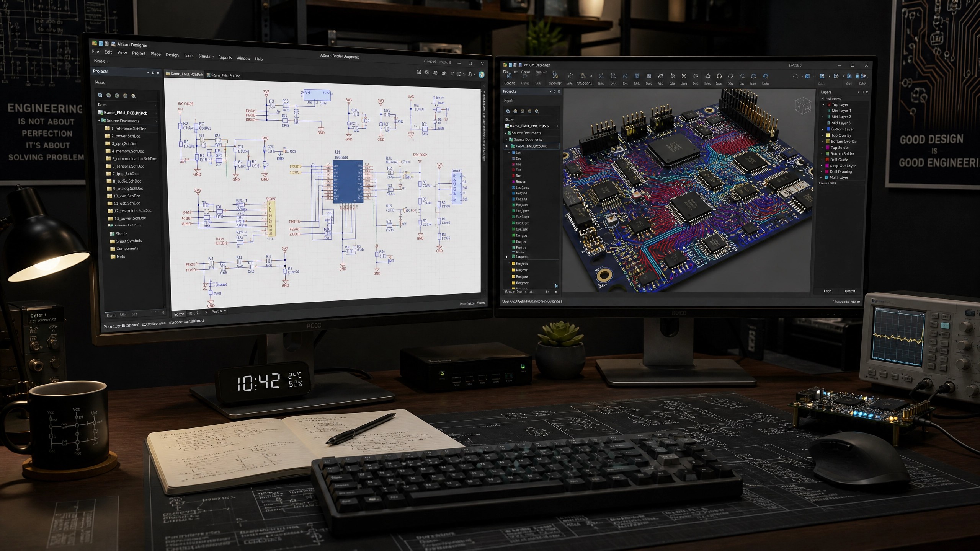980x551 pixels.
Task: Click the folder icon next to Nets
Action: point(113,256)
